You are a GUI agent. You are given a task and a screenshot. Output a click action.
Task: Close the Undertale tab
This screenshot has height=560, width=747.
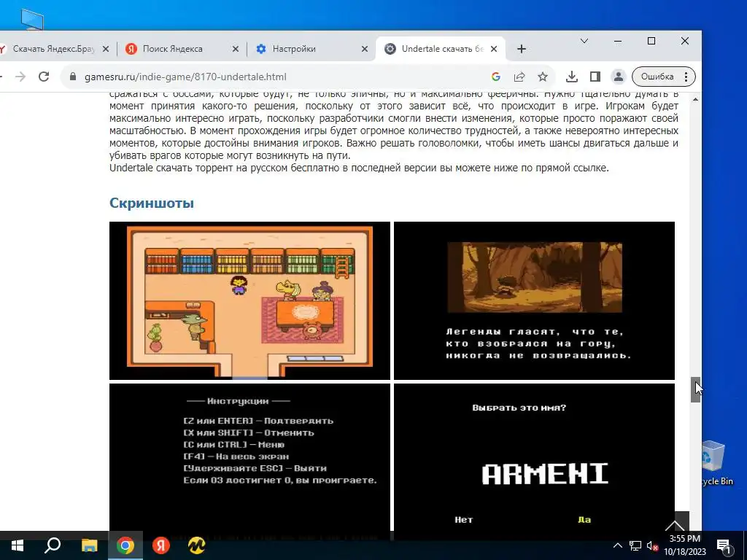(x=494, y=49)
